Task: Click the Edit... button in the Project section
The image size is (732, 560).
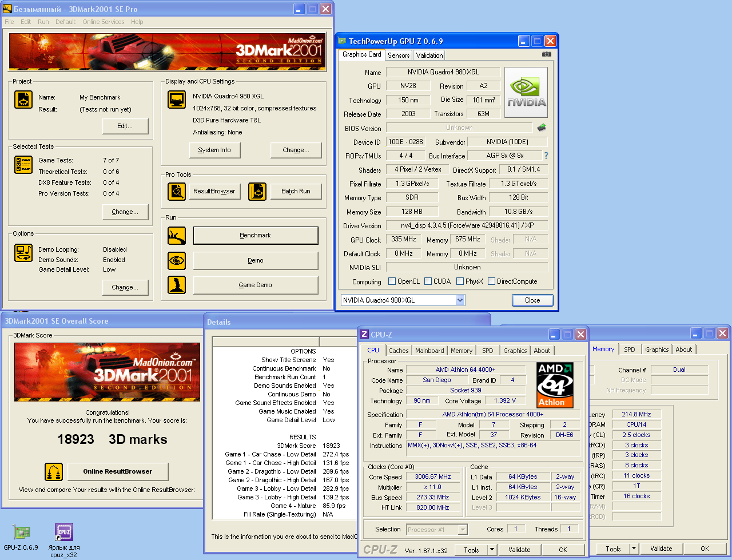Action: click(125, 126)
